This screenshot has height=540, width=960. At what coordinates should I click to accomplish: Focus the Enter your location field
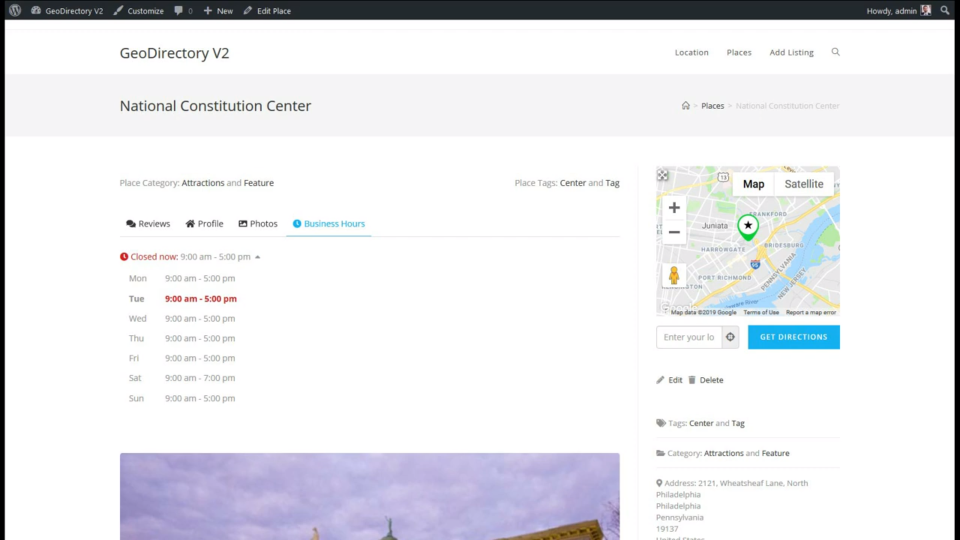[689, 337]
